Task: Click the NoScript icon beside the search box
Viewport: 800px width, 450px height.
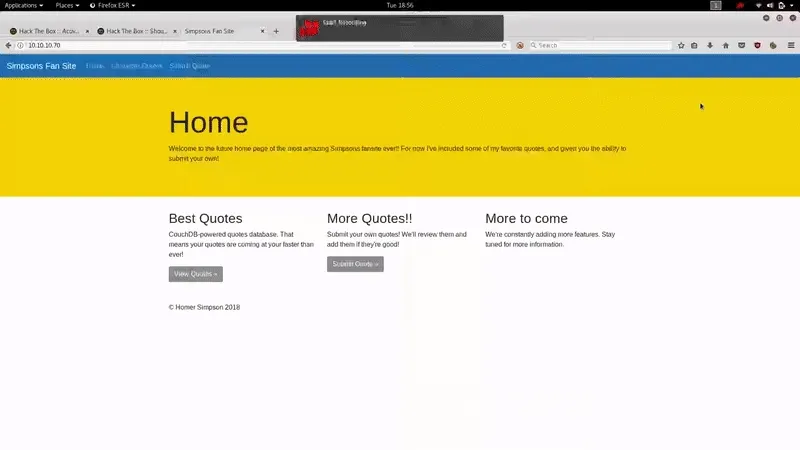Action: (x=520, y=45)
